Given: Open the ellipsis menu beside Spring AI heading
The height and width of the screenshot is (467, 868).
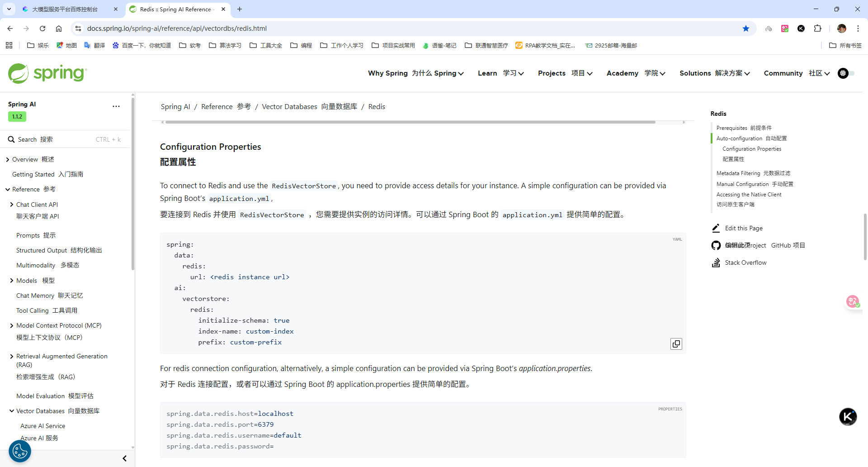Looking at the screenshot, I should pos(116,106).
